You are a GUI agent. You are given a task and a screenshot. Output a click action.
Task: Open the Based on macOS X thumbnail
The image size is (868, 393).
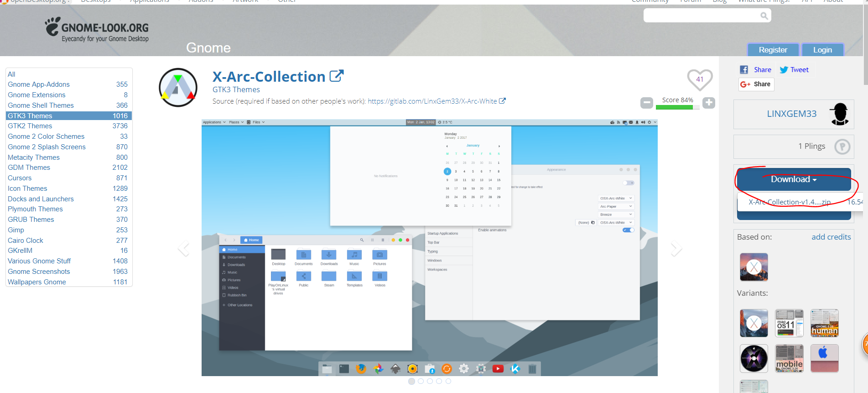pos(754,267)
